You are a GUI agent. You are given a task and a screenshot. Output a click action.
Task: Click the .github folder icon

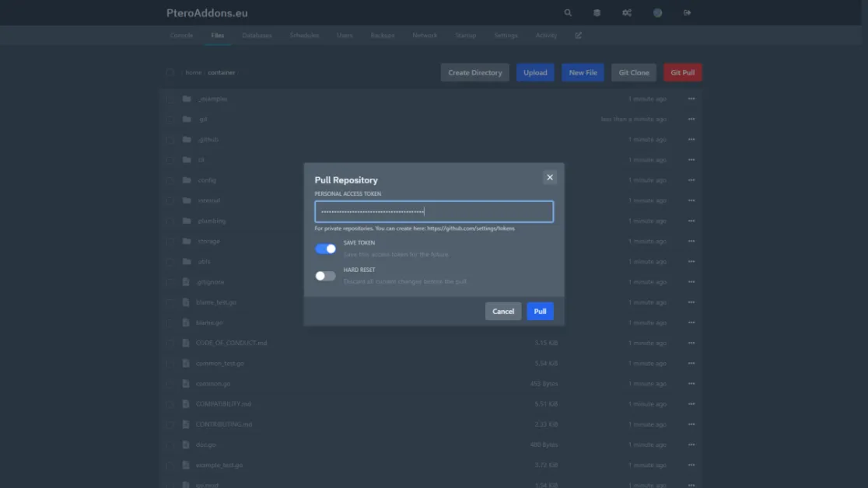pyautogui.click(x=187, y=140)
